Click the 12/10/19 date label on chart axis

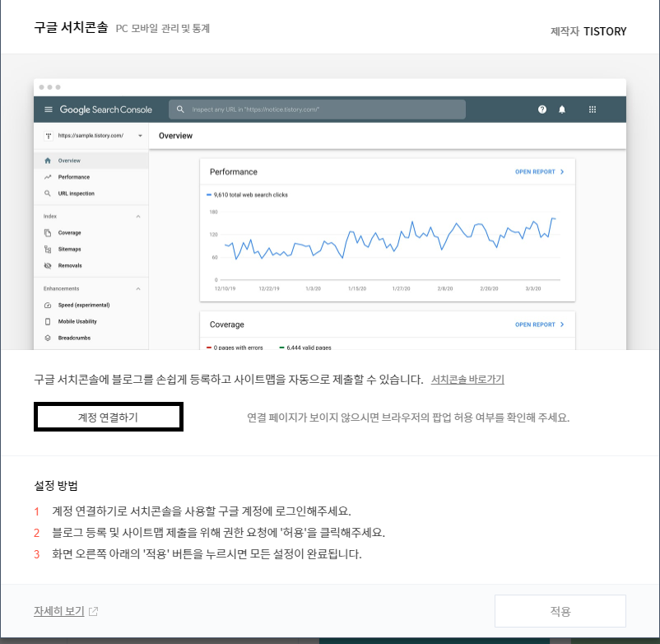pos(225,288)
